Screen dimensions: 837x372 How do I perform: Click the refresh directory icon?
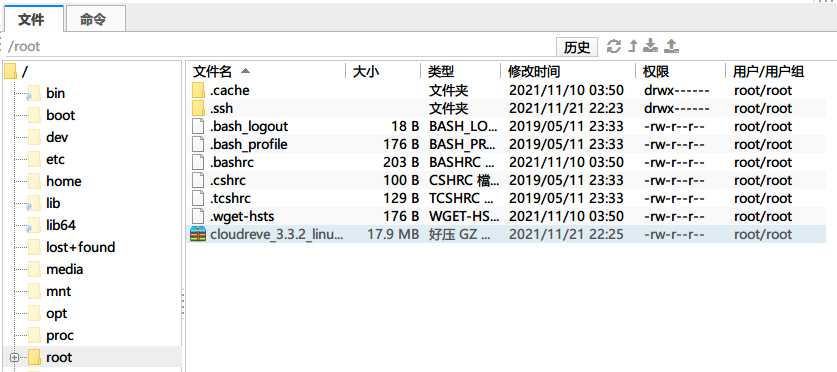(614, 46)
